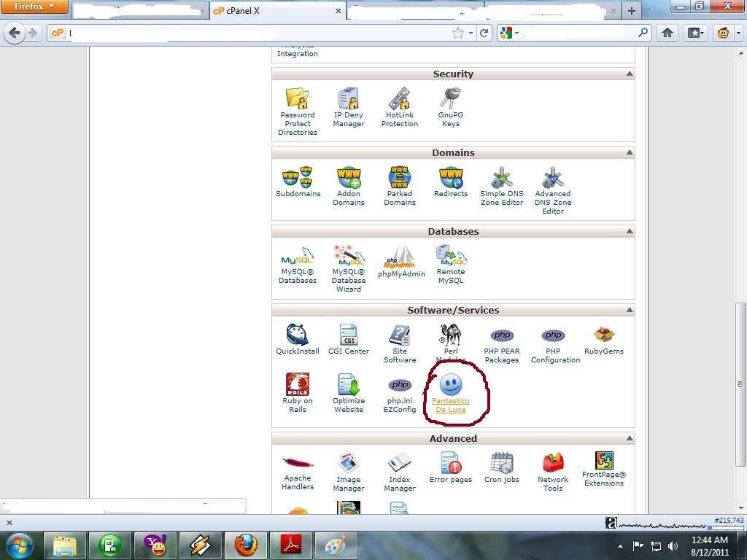Viewport: 747px width, 560px height.
Task: Click the search magnifier icon
Action: (643, 33)
